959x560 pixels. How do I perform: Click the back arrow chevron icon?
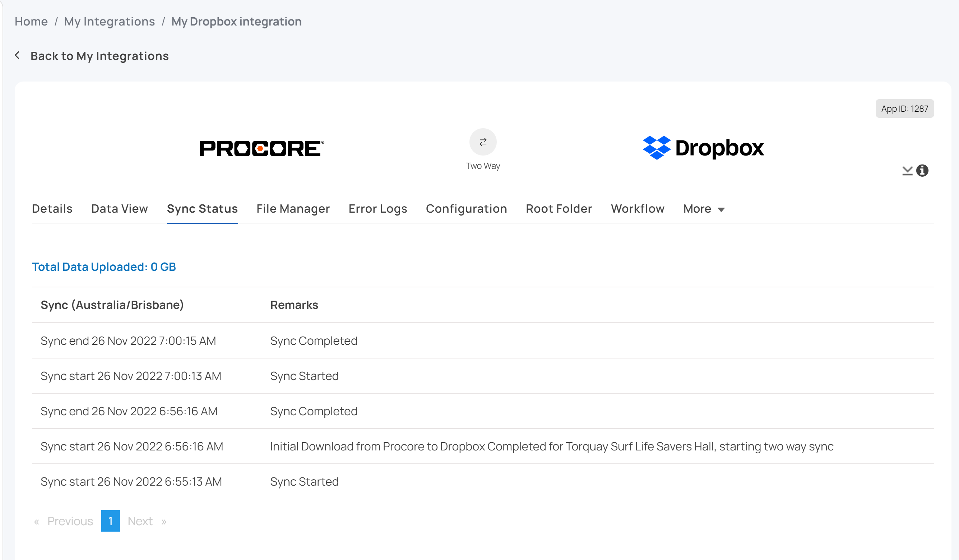click(x=17, y=56)
